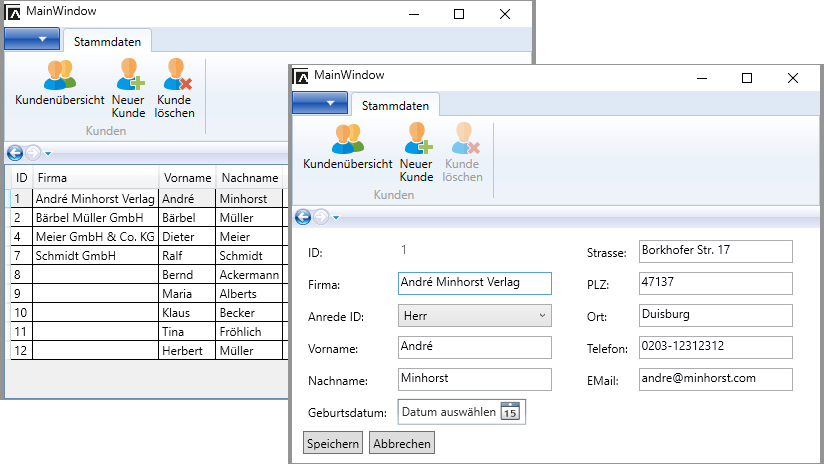Click the Firma column header in the table

[x=95, y=178]
